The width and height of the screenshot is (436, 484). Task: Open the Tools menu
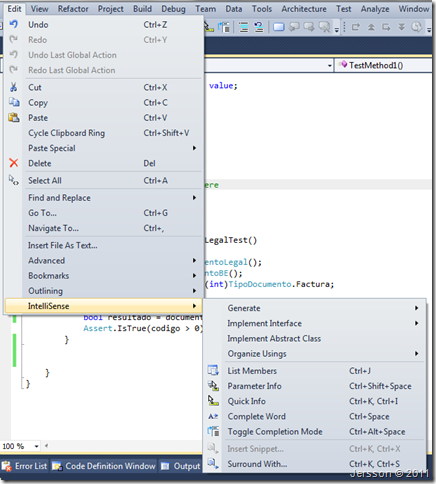pyautogui.click(x=262, y=9)
